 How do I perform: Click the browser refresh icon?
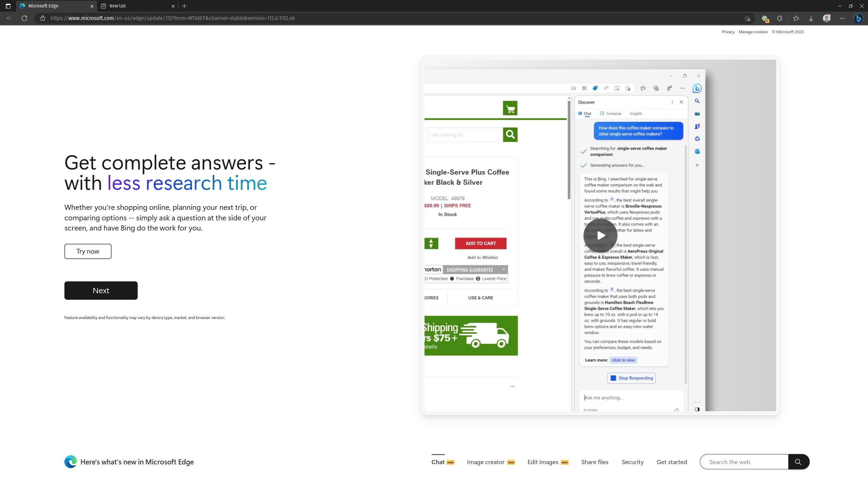coord(24,18)
